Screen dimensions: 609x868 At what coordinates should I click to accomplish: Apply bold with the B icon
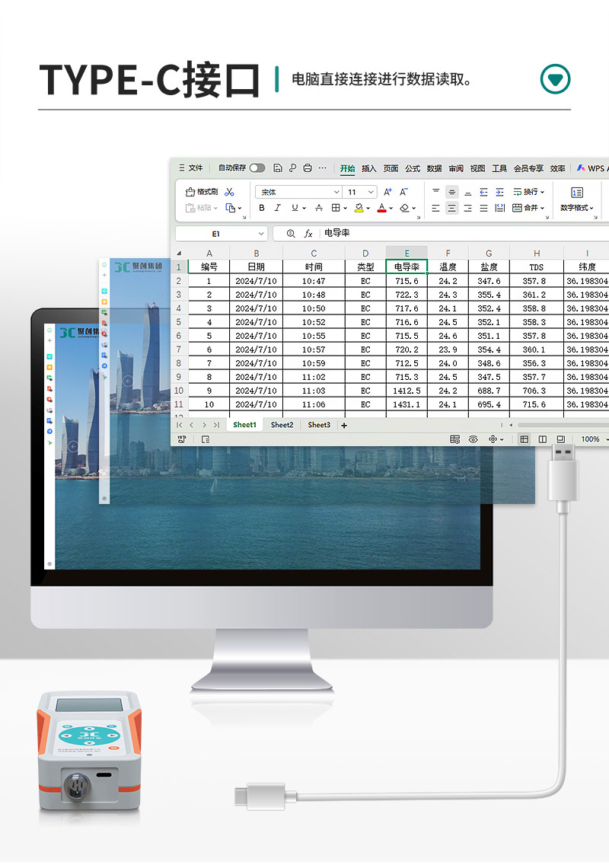[263, 208]
